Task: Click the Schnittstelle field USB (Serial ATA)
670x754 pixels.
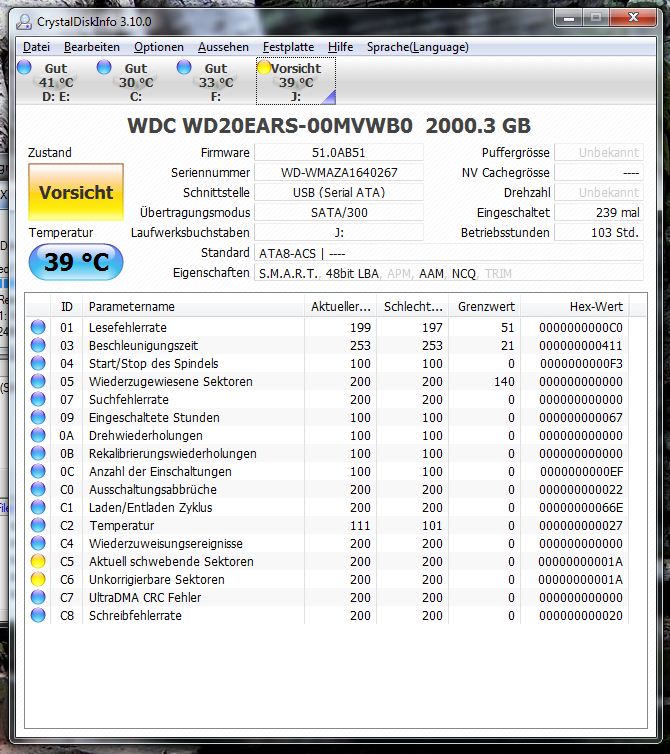Action: coord(339,193)
